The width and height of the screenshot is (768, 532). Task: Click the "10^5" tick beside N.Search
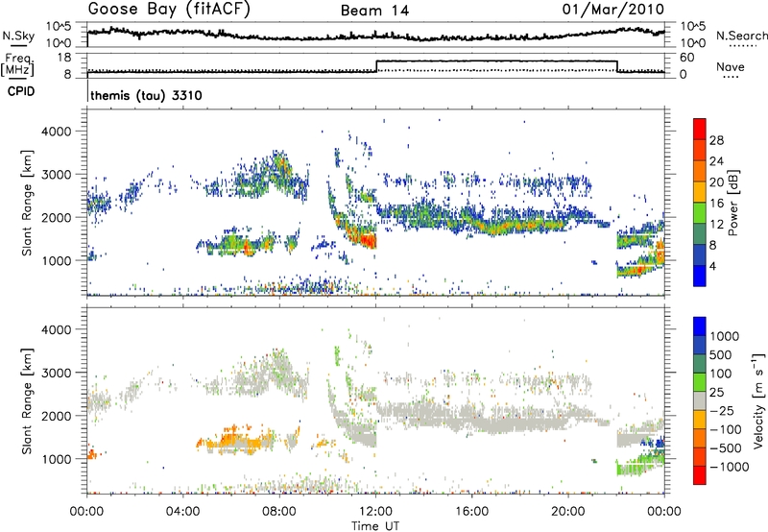click(693, 27)
